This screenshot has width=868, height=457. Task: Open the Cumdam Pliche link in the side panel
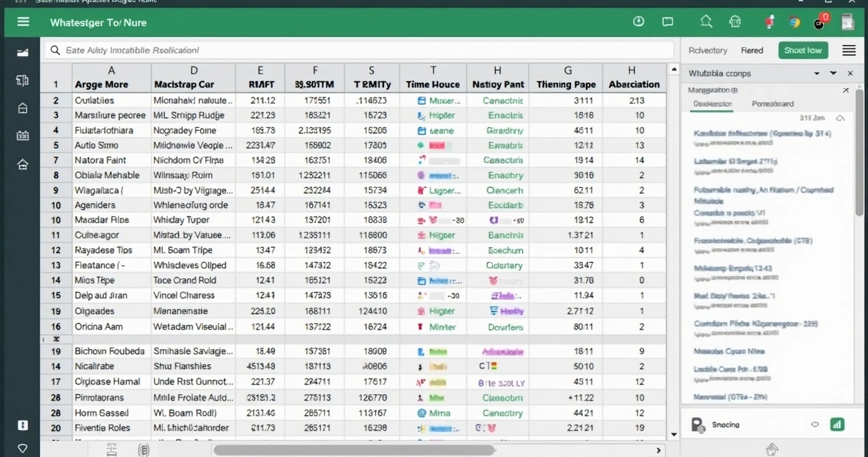pos(756,323)
